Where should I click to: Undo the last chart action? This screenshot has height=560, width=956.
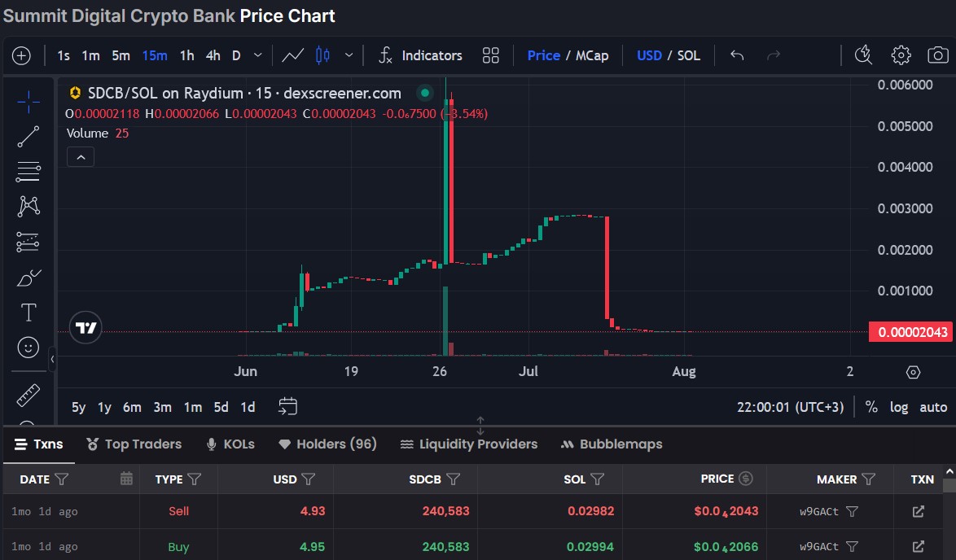click(x=737, y=55)
